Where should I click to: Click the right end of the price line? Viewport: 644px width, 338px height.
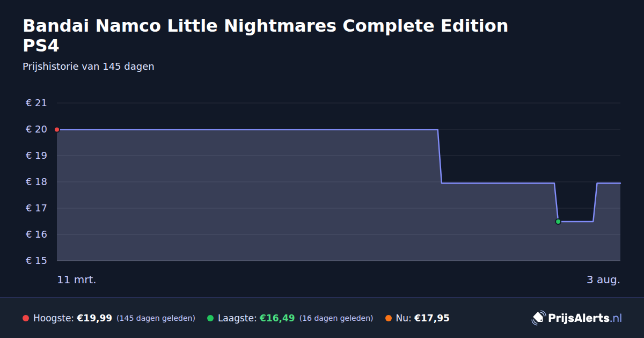[x=620, y=183]
